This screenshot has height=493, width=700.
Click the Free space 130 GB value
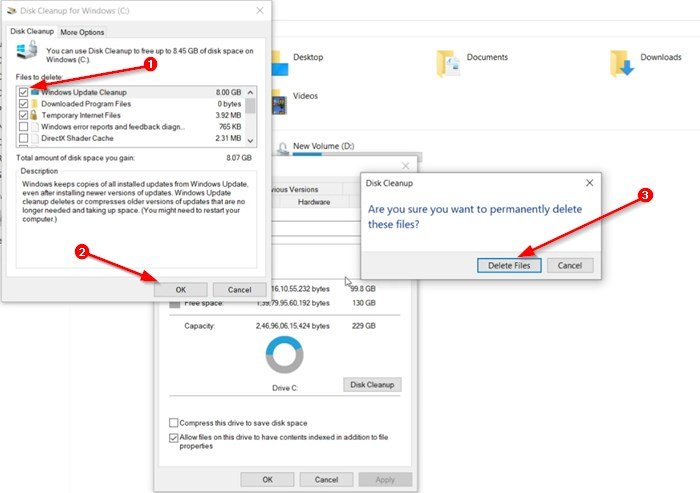click(x=364, y=303)
